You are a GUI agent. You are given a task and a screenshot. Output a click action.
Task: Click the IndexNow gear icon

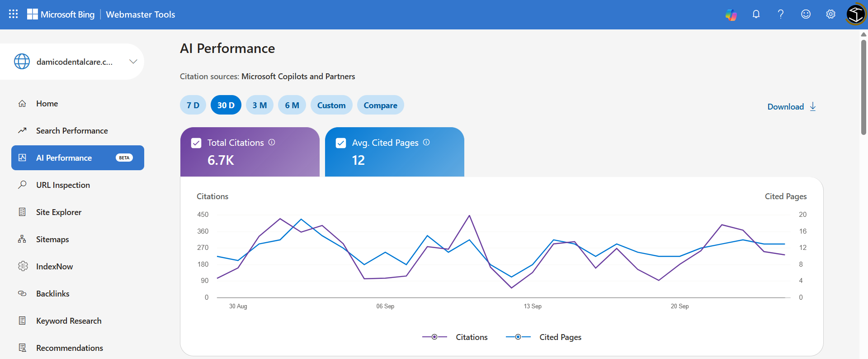(23, 266)
